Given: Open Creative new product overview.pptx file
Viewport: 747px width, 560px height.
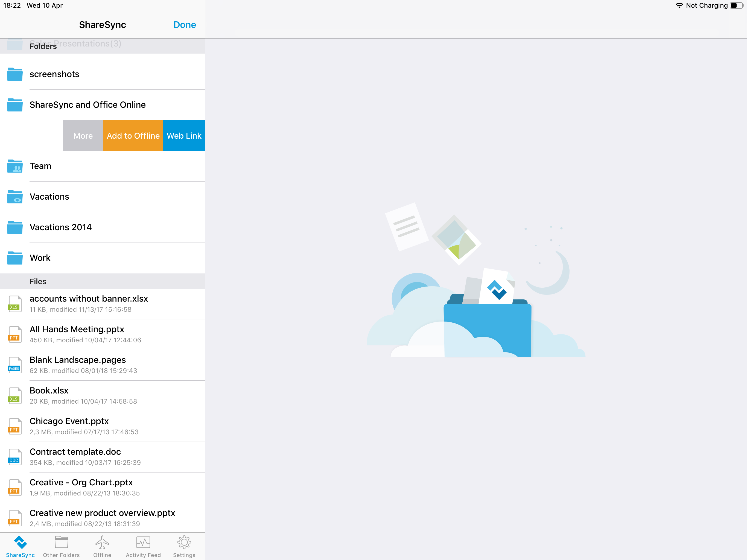Looking at the screenshot, I should coord(102,518).
